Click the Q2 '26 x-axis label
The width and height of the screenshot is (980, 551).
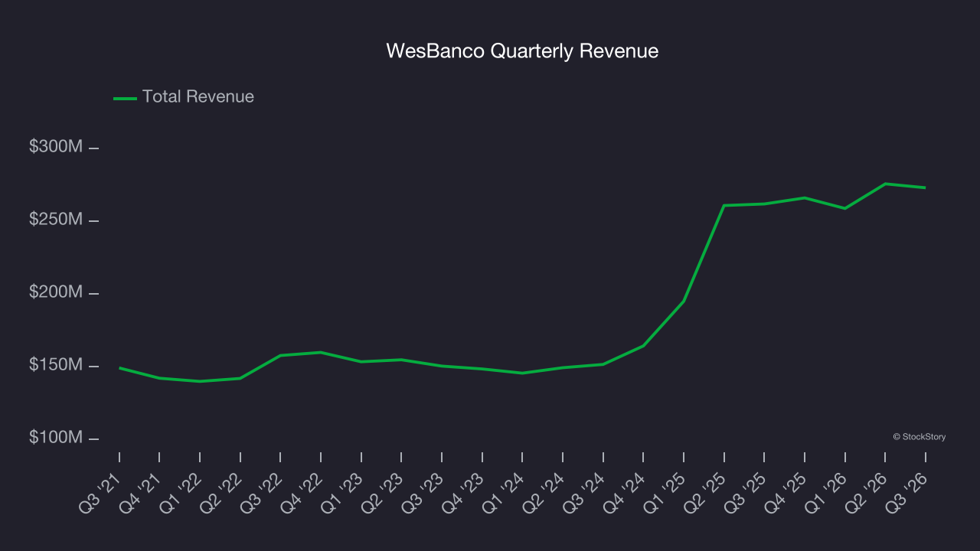866,493
